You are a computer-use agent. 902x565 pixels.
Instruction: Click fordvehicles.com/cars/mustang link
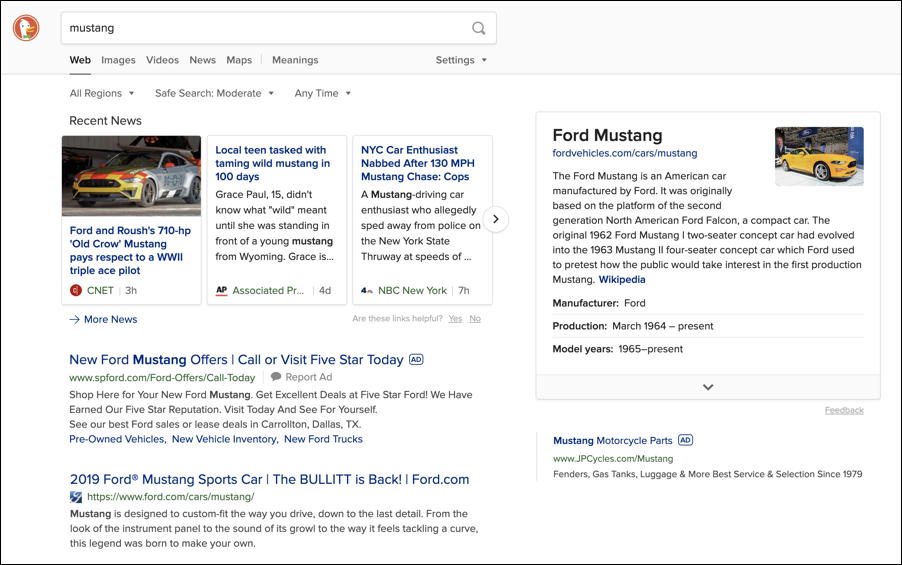point(625,153)
